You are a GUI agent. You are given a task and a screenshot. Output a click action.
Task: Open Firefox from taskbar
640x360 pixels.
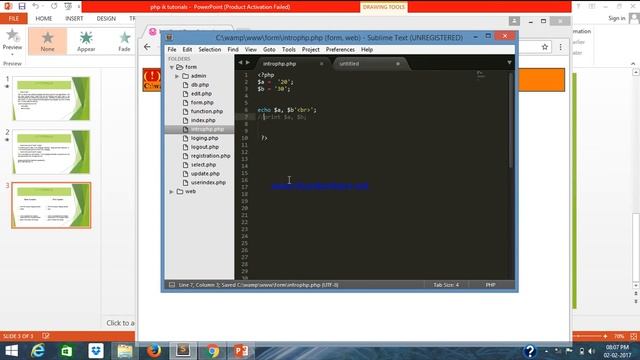pyautogui.click(x=154, y=351)
